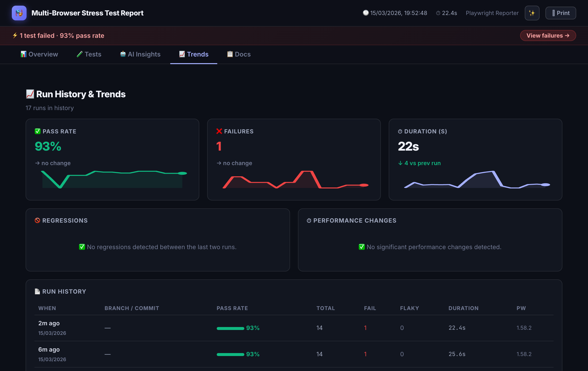Click the FAIL column header
The width and height of the screenshot is (588, 371).
pos(370,308)
